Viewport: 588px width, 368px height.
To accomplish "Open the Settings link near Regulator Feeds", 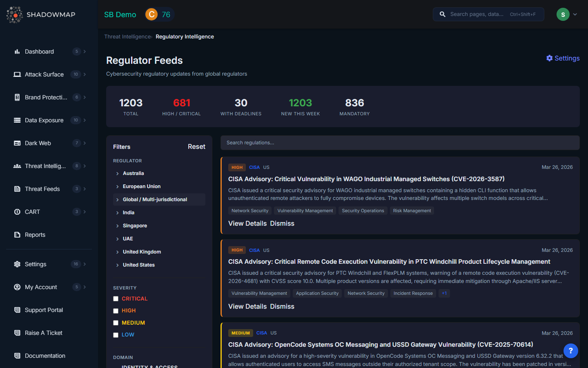I will tap(563, 58).
